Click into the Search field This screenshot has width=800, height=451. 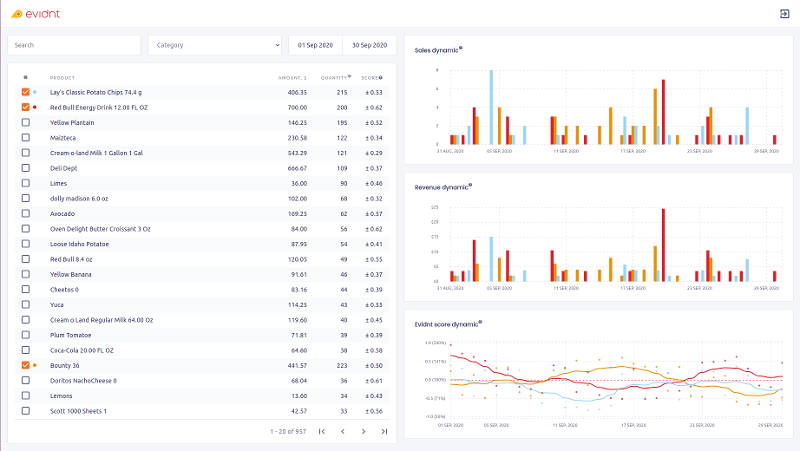coord(74,45)
